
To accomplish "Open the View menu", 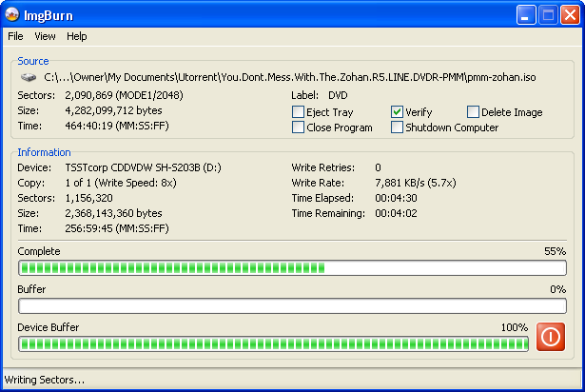I will click(x=45, y=36).
